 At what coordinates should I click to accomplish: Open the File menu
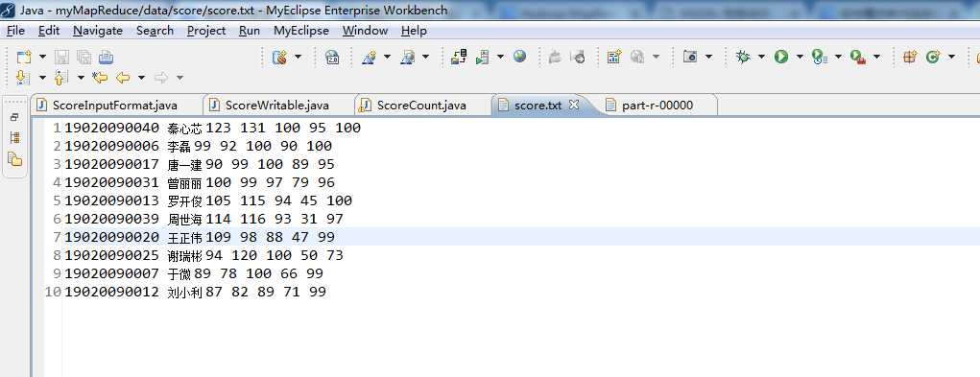pyautogui.click(x=15, y=31)
